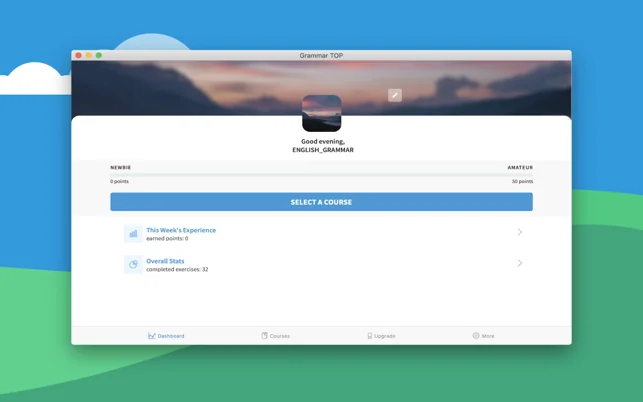Click the completed exercises: 32 text
The height and width of the screenshot is (402, 643).
[177, 270]
